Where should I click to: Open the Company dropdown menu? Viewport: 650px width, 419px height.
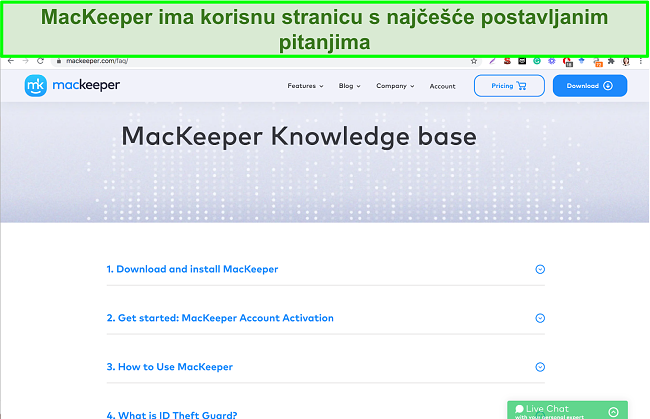[x=395, y=86]
